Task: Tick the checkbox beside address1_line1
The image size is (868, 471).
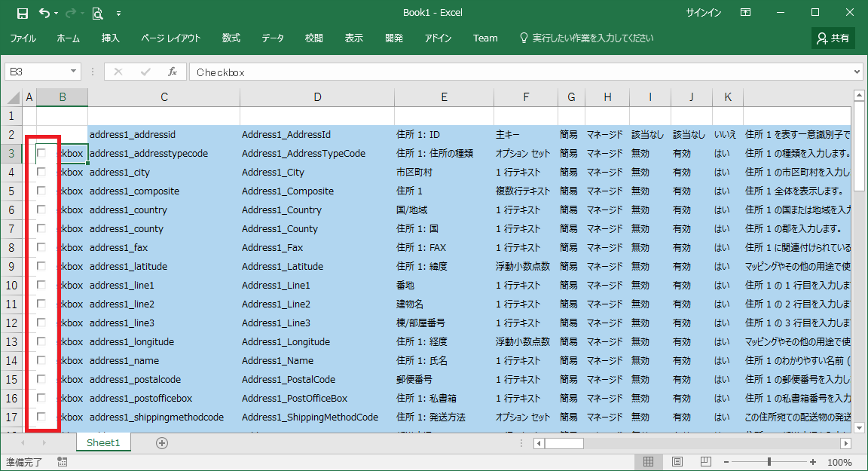Action: pos(41,284)
